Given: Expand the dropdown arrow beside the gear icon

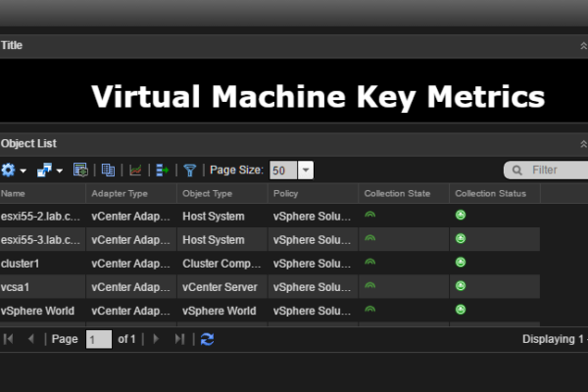Looking at the screenshot, I should [23, 171].
